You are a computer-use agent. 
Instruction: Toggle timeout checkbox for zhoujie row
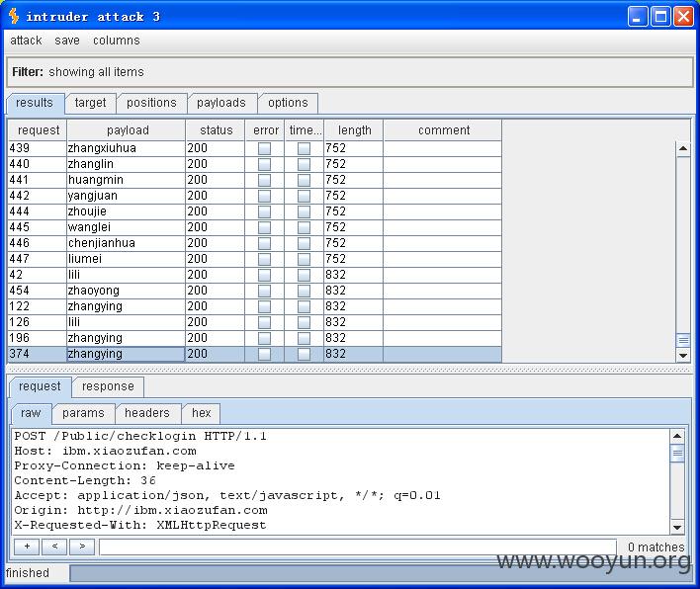point(304,211)
